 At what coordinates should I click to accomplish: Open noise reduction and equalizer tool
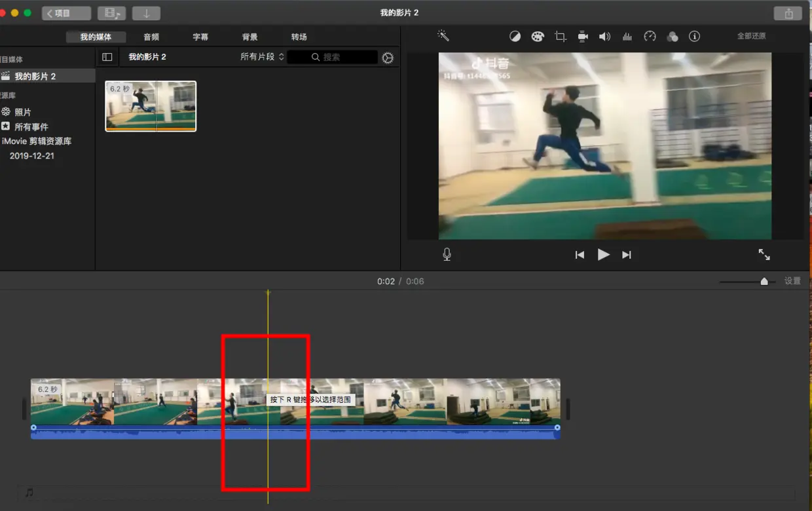pos(627,37)
